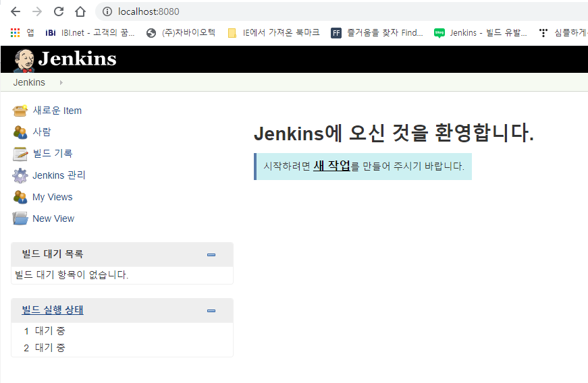Click the New View folder icon
The height and width of the screenshot is (383, 588).
click(x=20, y=218)
